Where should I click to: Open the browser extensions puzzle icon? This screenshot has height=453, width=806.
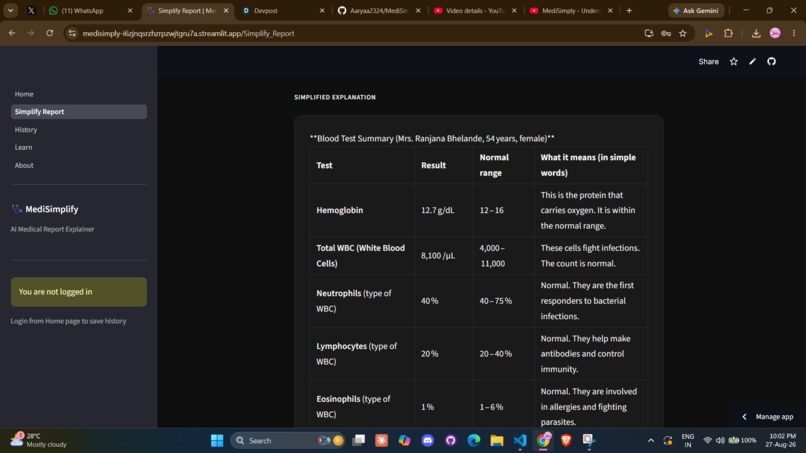pyautogui.click(x=728, y=33)
